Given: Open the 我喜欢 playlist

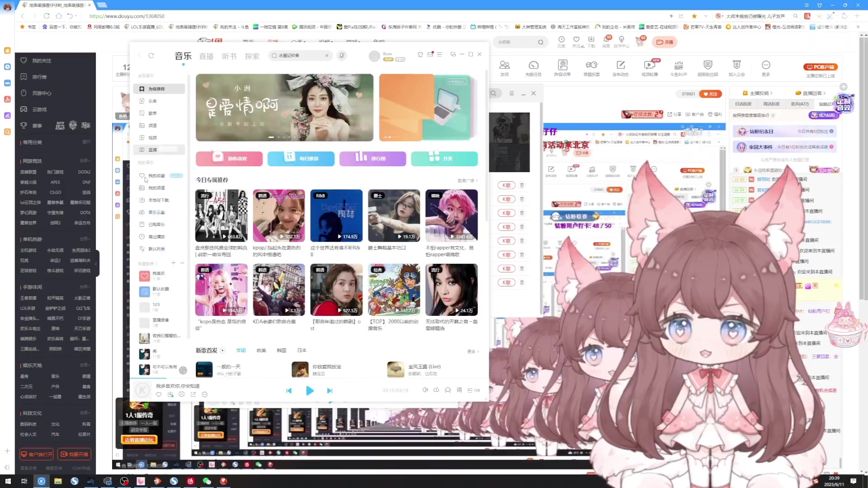Looking at the screenshot, I should point(159,276).
